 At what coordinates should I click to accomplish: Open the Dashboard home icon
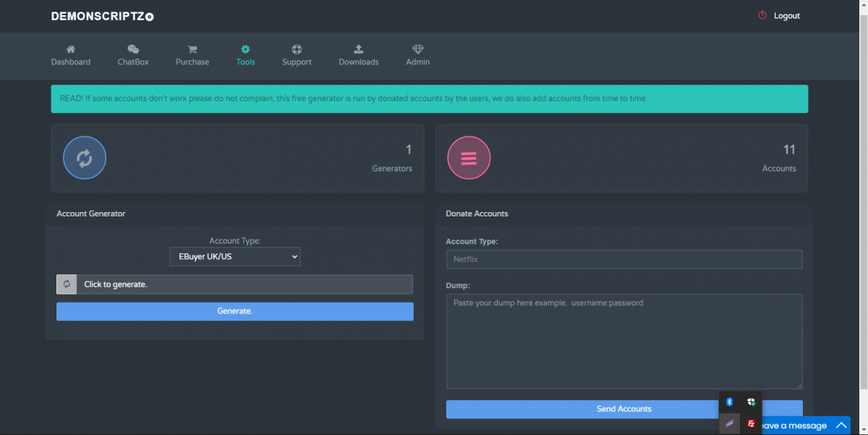click(x=70, y=49)
